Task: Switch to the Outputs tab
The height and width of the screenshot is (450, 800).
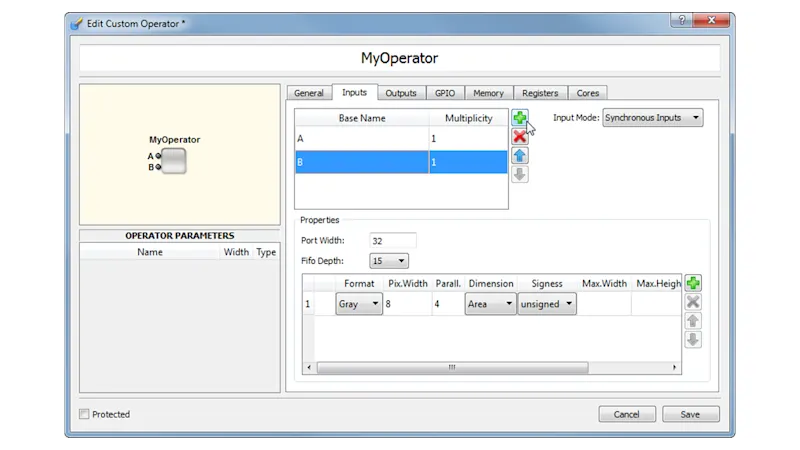Action: (401, 93)
